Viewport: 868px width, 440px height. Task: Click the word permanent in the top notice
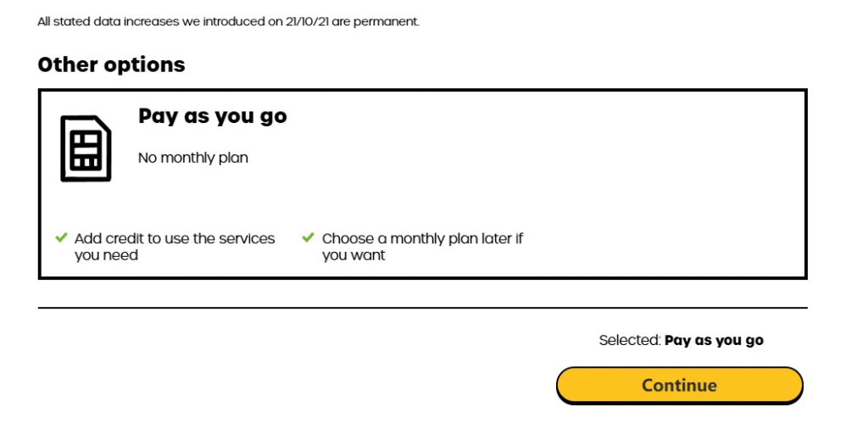(x=385, y=21)
